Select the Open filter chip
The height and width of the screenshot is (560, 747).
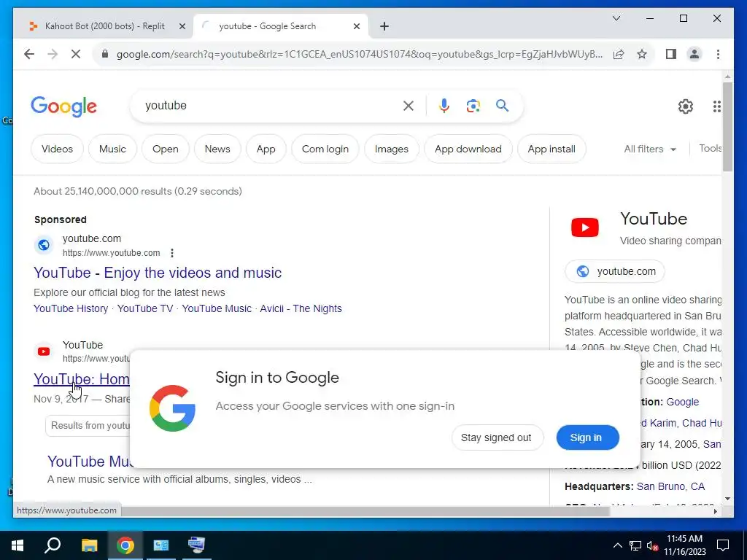point(166,149)
